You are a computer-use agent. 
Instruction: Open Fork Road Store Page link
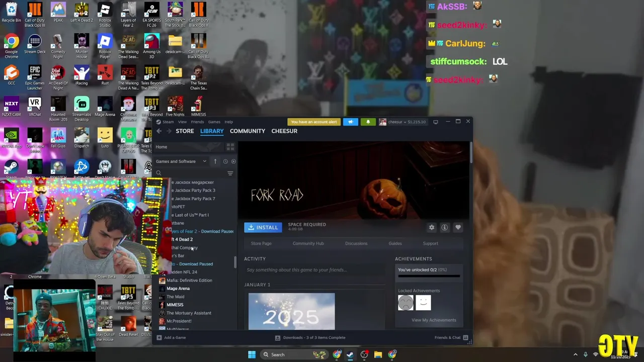point(261,243)
